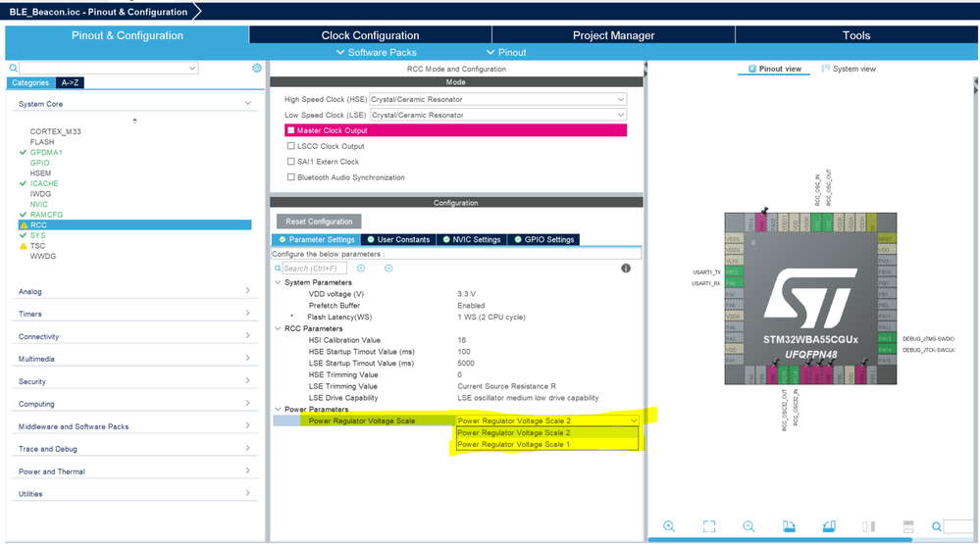Viewport: 980px width, 544px height.
Task: Open Software Packs menu
Action: 377,53
